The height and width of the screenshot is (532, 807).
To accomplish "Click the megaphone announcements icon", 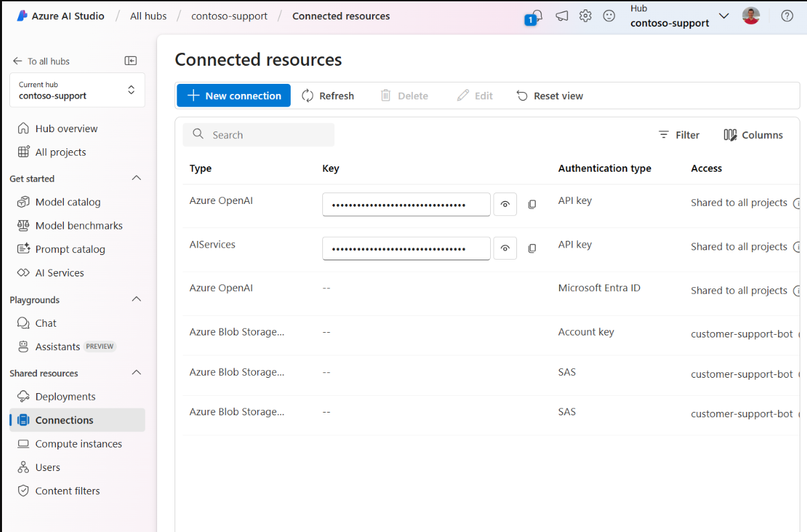I will coord(562,16).
